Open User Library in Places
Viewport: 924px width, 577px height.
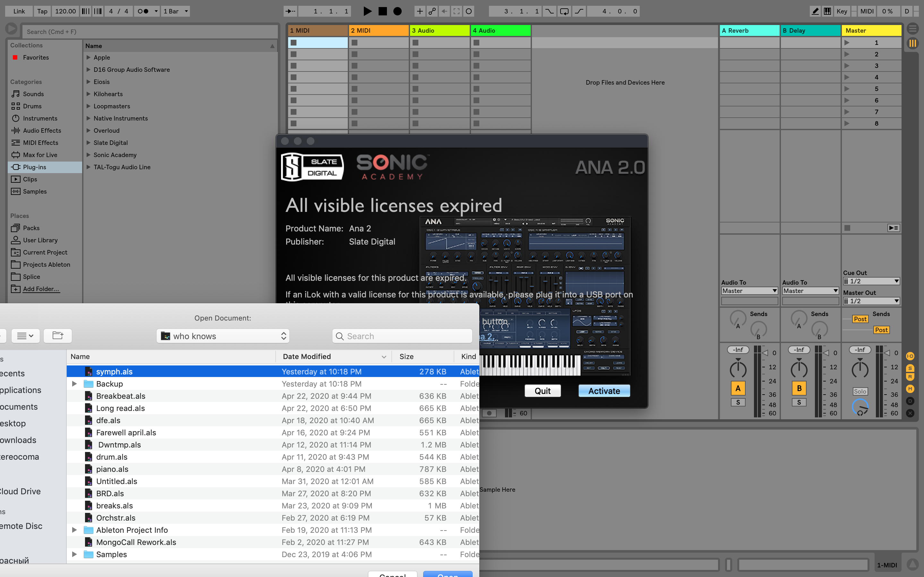[x=40, y=240]
